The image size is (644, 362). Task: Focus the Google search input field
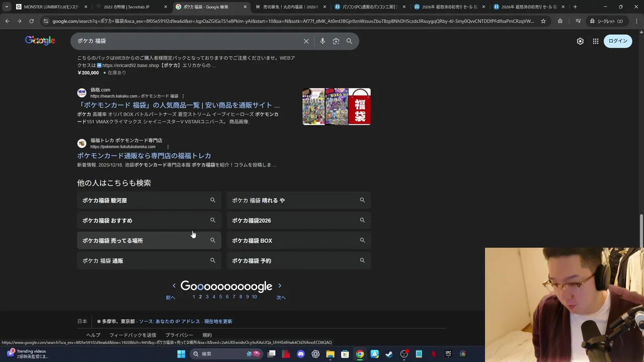[x=186, y=41]
